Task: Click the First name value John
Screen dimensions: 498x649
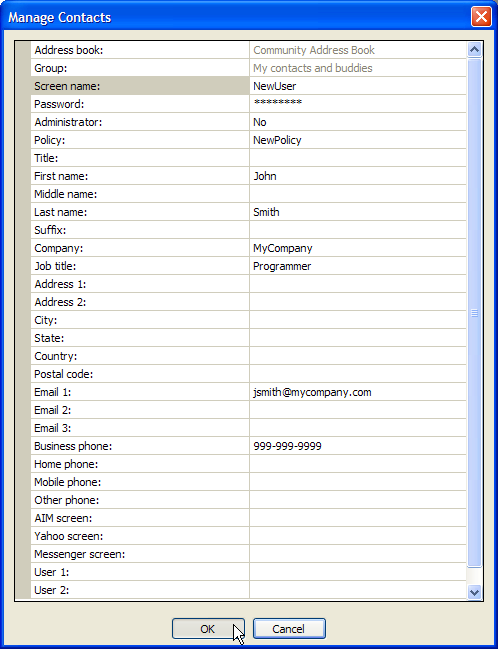Action: 358,176
